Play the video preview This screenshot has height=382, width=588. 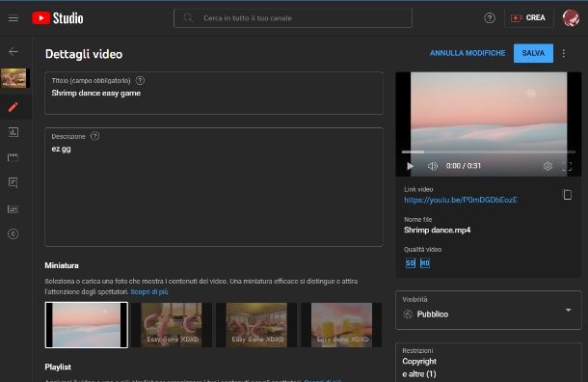click(x=410, y=166)
